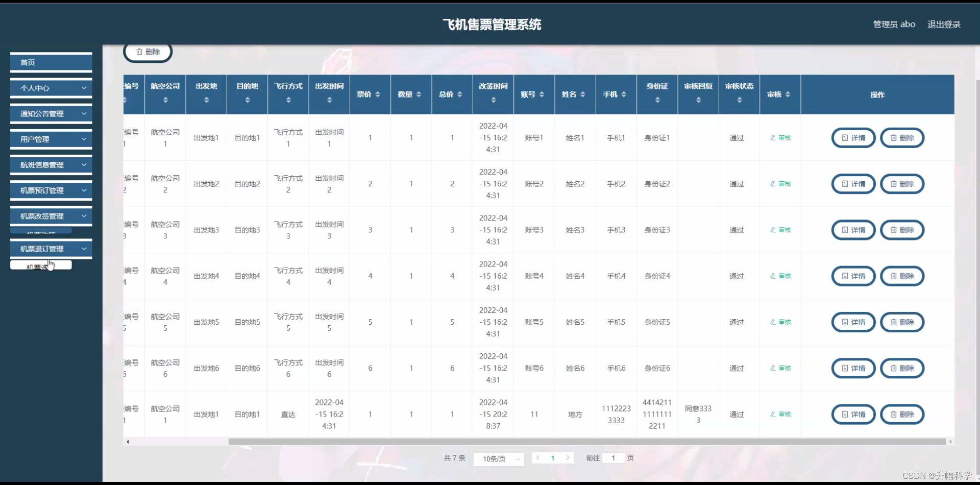Click the left pagination arrow
The width and height of the screenshot is (980, 485).
point(538,458)
